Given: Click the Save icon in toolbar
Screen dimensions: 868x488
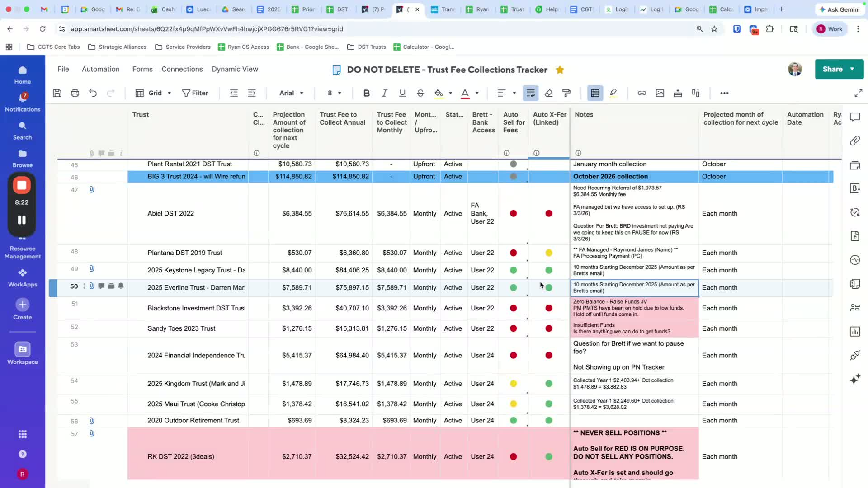Looking at the screenshot, I should [57, 93].
